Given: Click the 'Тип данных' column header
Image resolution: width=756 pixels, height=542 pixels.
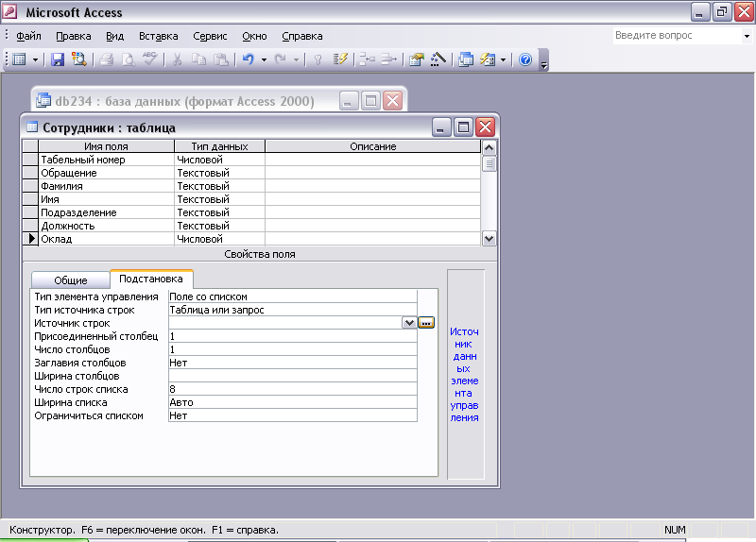Looking at the screenshot, I should tap(219, 146).
